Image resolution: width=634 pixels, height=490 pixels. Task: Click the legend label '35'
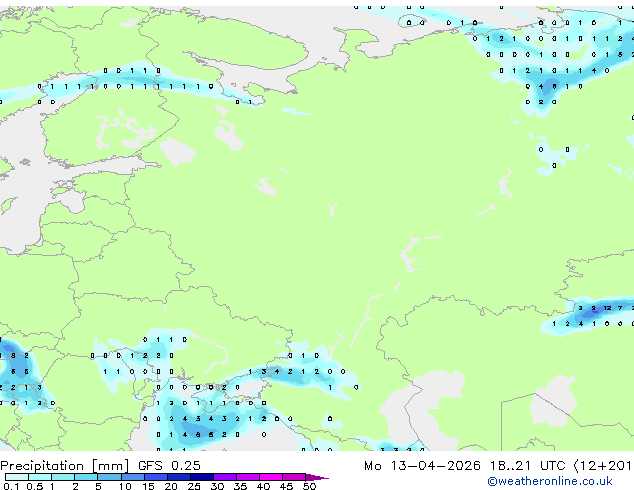240,486
